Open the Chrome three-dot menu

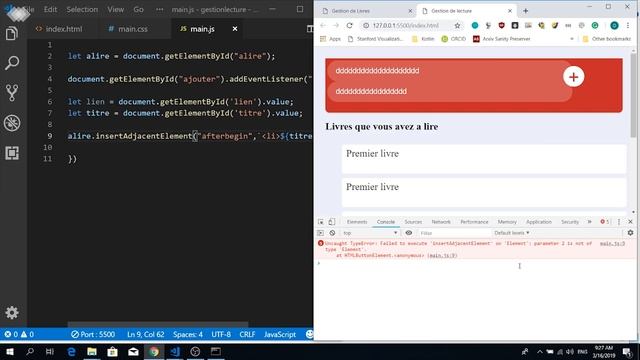click(x=628, y=25)
